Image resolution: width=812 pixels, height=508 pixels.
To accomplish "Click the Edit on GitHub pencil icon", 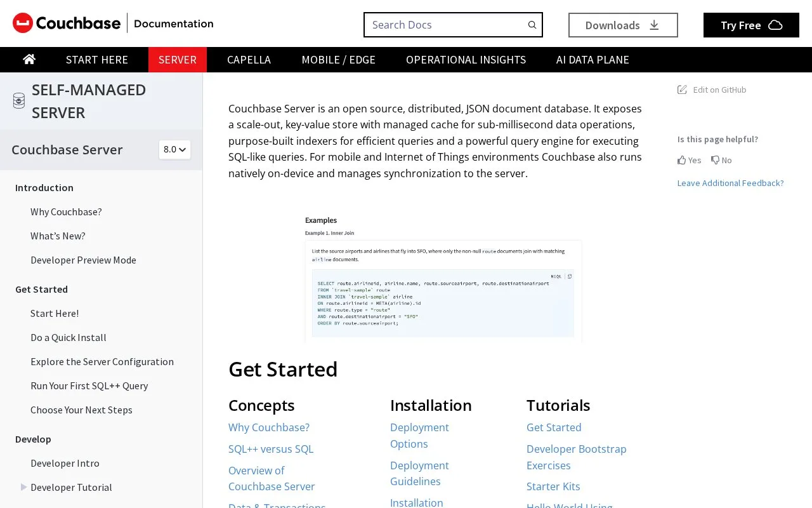I will tap(682, 90).
